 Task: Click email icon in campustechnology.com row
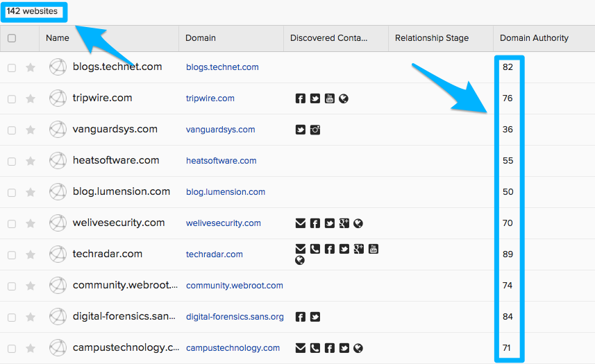point(300,348)
